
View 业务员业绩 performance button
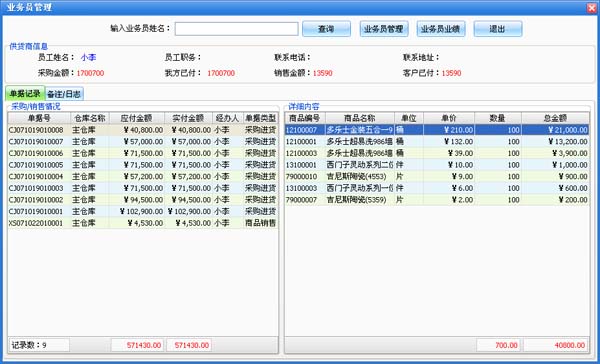441,29
